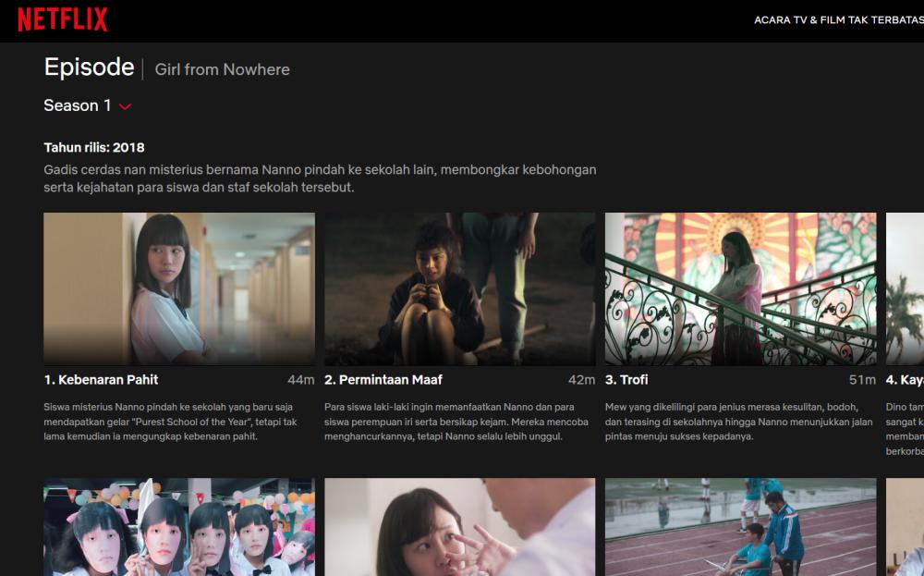The height and width of the screenshot is (576, 924).
Task: Open Girl from Nowhere title link
Action: pyautogui.click(x=222, y=69)
